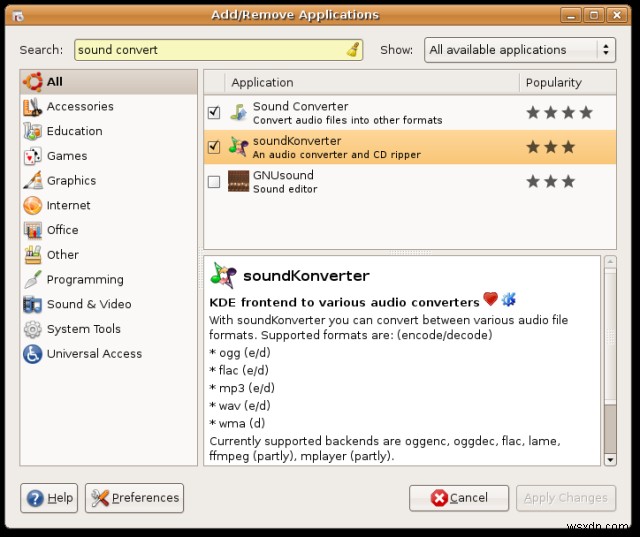
Task: Click the soundKonverter three-star popularity rating
Action: 550,147
